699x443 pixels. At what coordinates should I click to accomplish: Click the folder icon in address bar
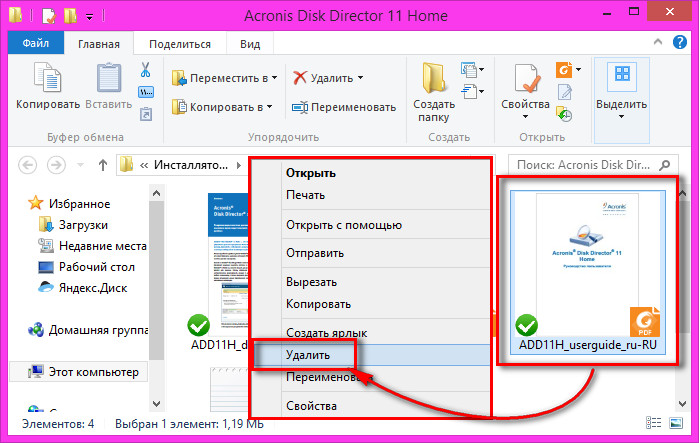click(x=127, y=165)
